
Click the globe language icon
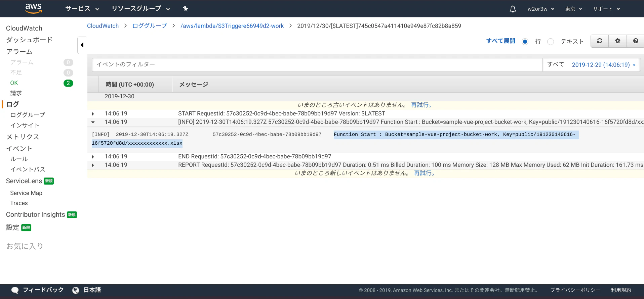[x=76, y=290]
